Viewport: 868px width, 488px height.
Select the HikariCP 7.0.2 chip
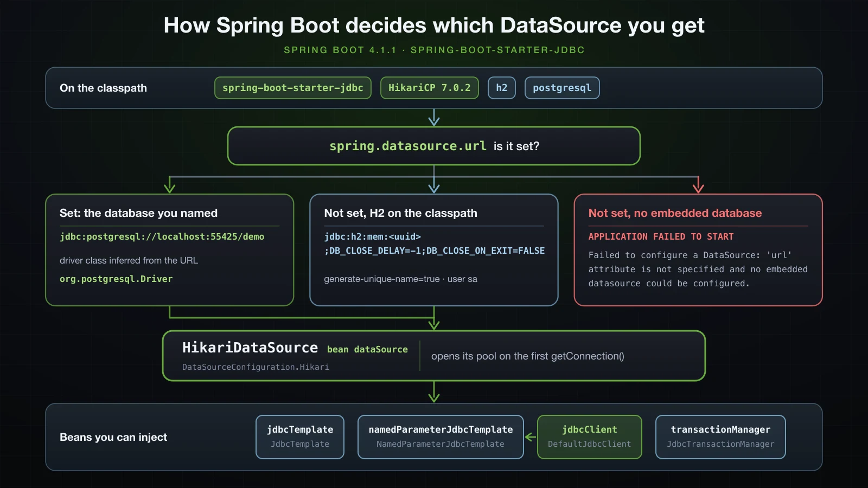click(430, 88)
